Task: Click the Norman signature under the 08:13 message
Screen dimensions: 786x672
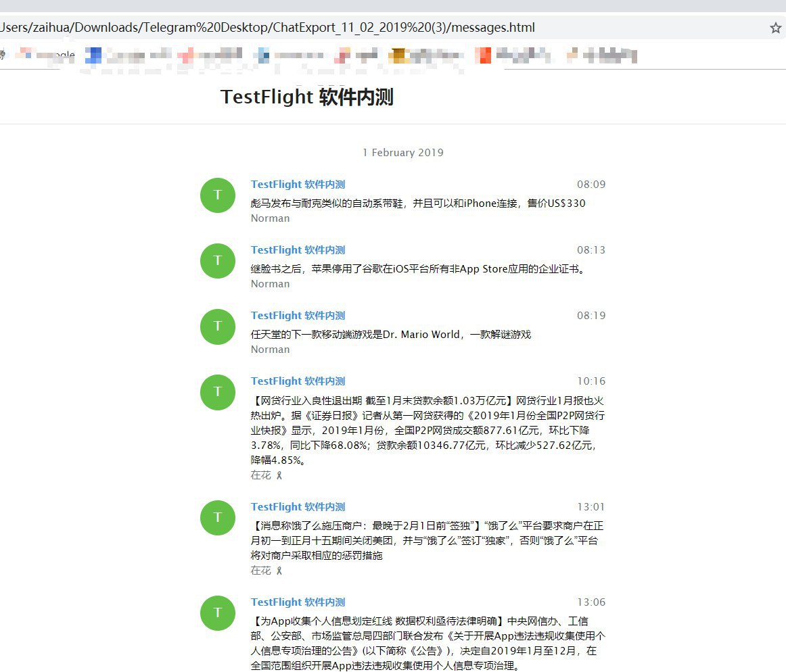Action: coord(270,284)
